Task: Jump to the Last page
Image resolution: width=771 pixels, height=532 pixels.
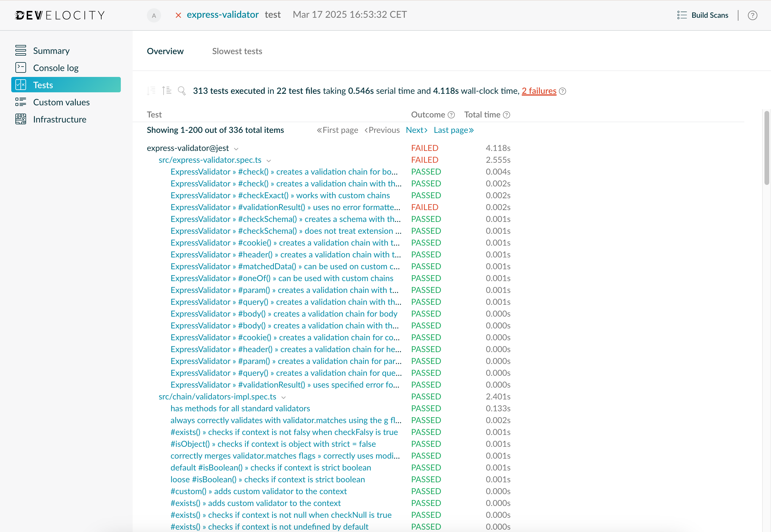Action: (454, 130)
